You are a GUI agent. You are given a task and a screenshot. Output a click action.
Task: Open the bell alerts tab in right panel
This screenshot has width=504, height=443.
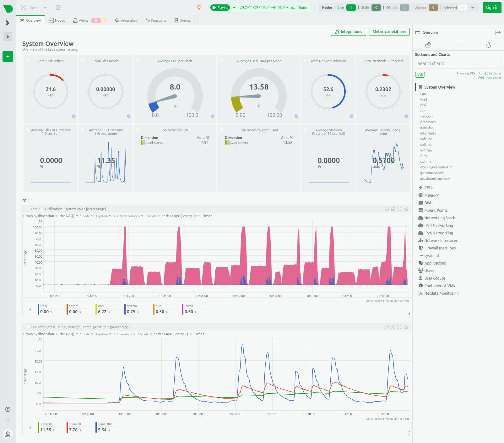tap(488, 45)
